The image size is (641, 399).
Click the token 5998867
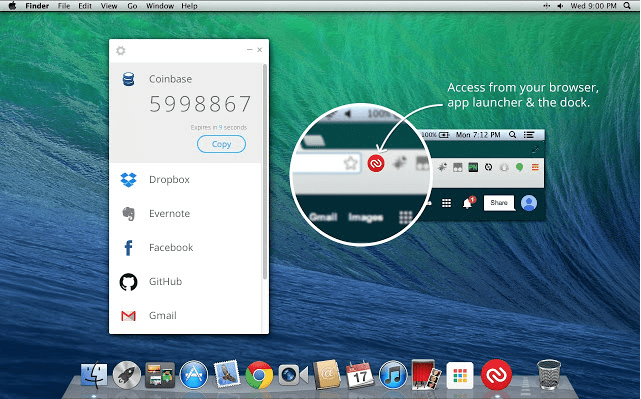click(x=200, y=104)
